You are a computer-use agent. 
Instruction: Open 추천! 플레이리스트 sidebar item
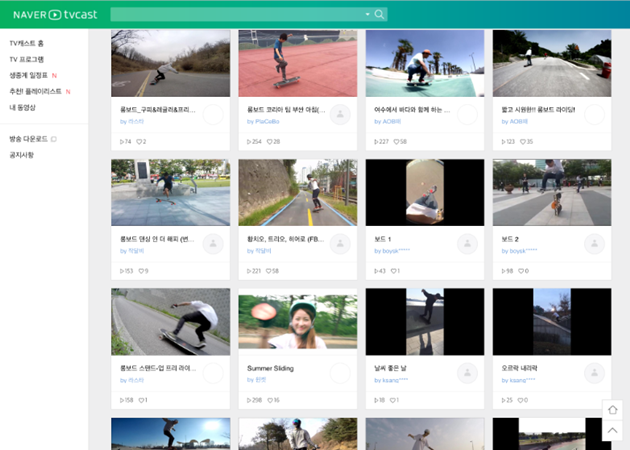point(35,92)
